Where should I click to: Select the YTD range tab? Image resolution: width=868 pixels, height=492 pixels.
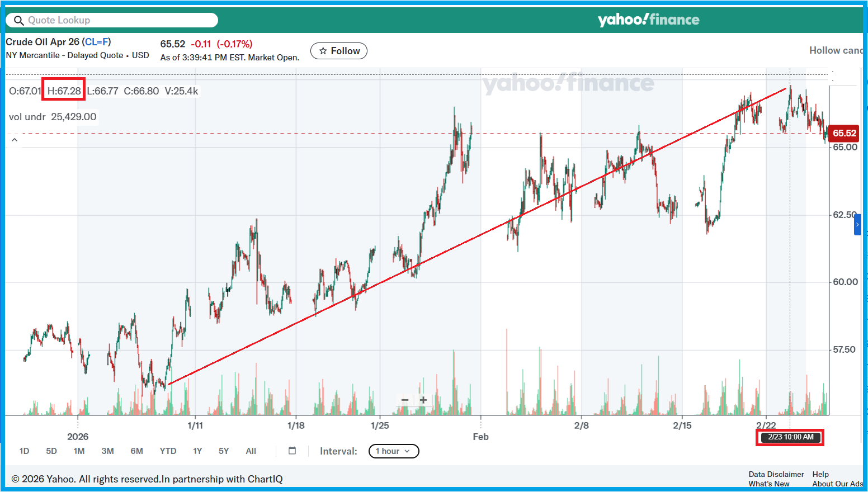point(168,451)
